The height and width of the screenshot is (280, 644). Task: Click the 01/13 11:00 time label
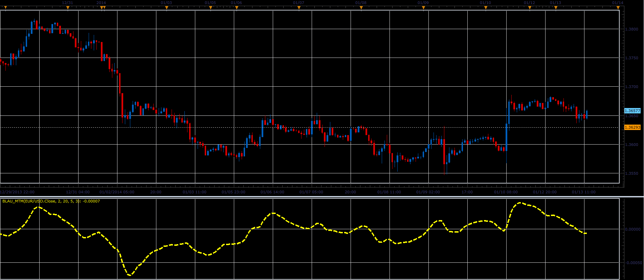coord(584,192)
